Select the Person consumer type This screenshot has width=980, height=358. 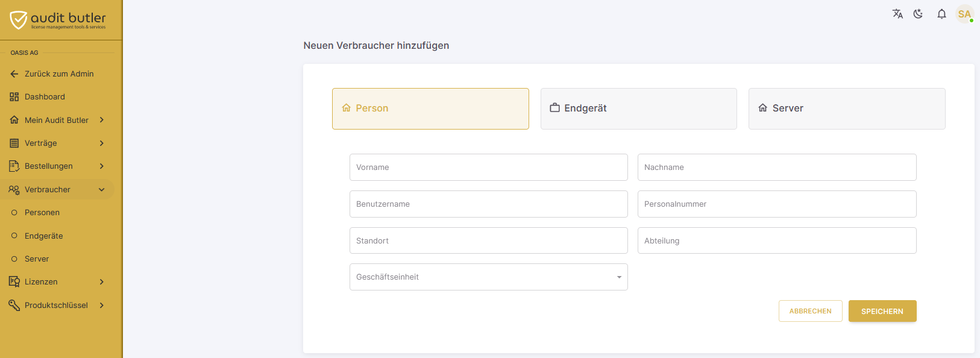[x=430, y=108]
